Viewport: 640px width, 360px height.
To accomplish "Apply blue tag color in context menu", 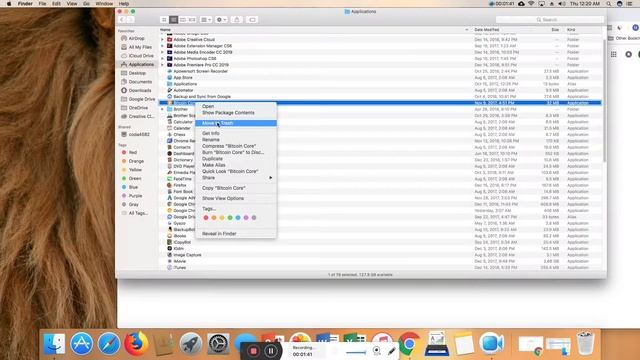I will click(x=238, y=218).
